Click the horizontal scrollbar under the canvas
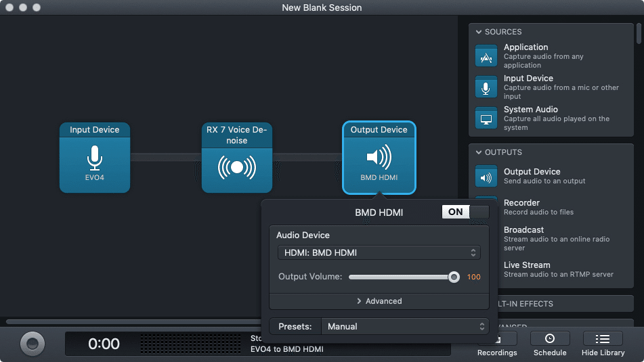Image resolution: width=644 pixels, height=362 pixels. [x=133, y=322]
